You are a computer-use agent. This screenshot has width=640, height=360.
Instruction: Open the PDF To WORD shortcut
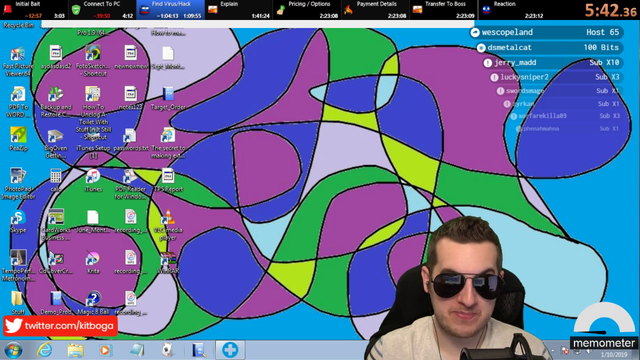click(18, 102)
